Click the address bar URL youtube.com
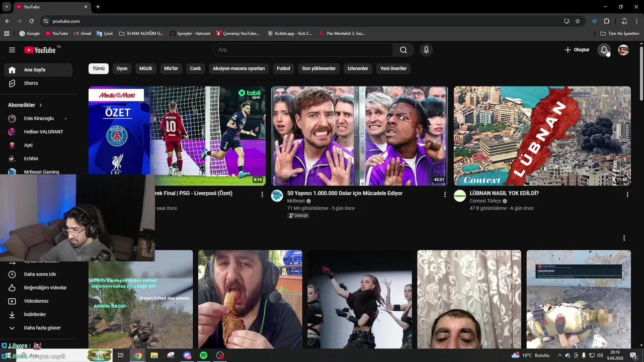The width and height of the screenshot is (644, 362). point(66,21)
